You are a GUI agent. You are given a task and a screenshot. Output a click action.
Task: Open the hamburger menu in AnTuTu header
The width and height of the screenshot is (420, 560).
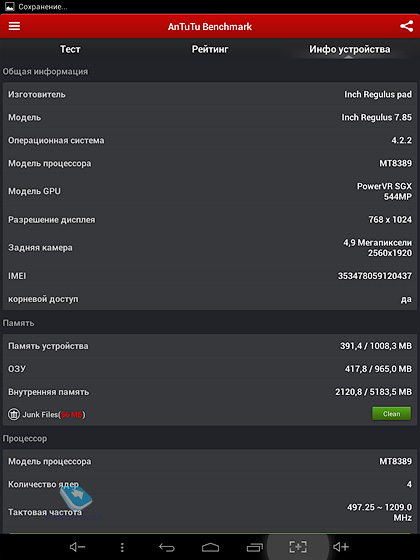point(14,26)
